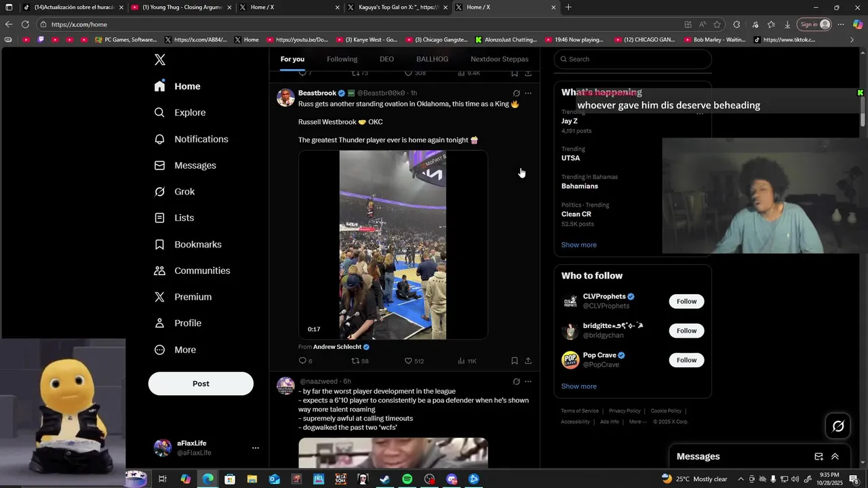
Task: Play the Russell Westbrook arena video
Action: (x=393, y=245)
